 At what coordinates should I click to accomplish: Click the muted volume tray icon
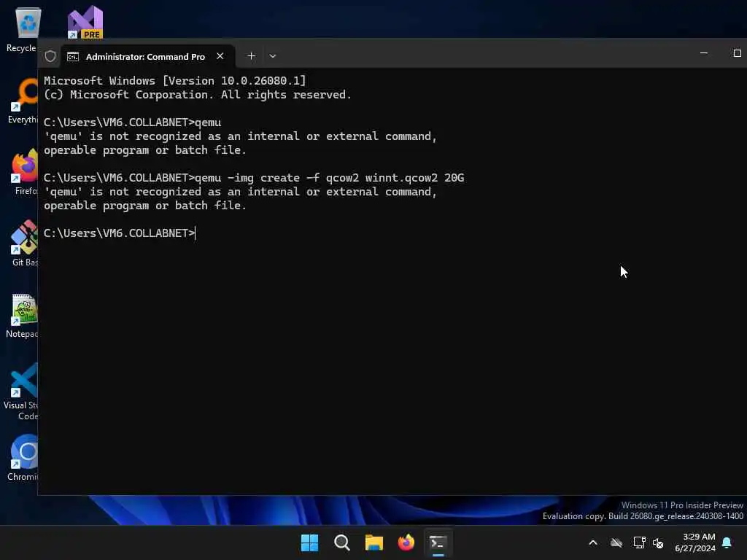(x=658, y=542)
